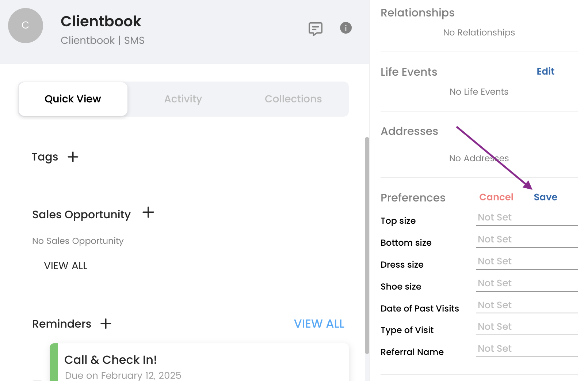Click the Top size input field
Screen dimensions: 588x381
(x=526, y=218)
